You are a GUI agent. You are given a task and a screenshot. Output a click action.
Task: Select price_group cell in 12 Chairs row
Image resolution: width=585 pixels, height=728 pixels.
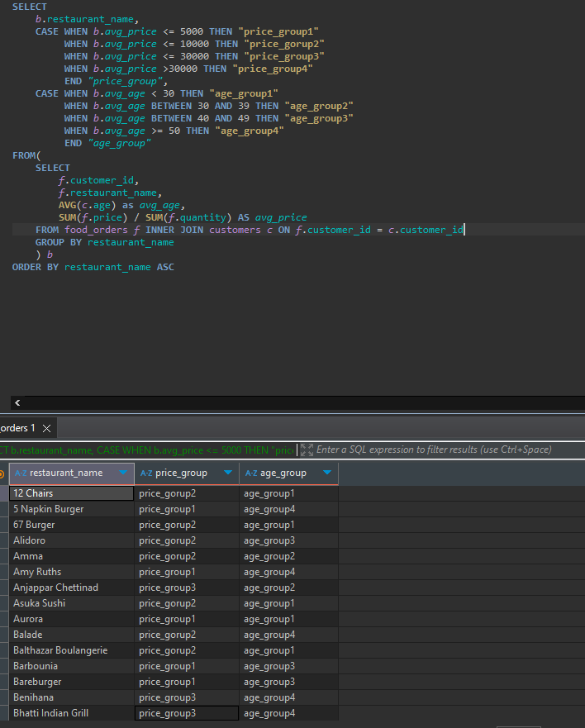(x=187, y=493)
